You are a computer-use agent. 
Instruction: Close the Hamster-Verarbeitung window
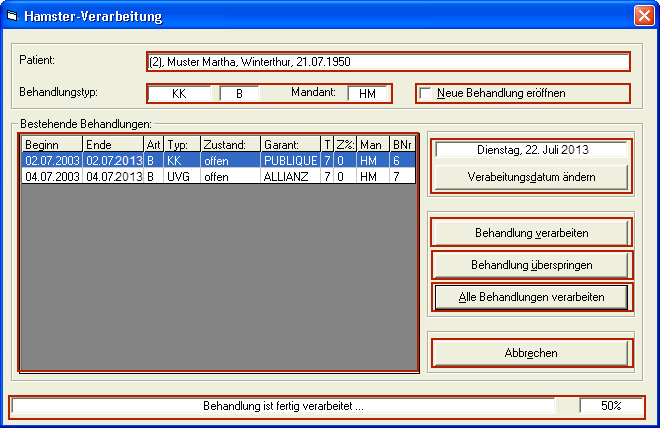(x=644, y=16)
